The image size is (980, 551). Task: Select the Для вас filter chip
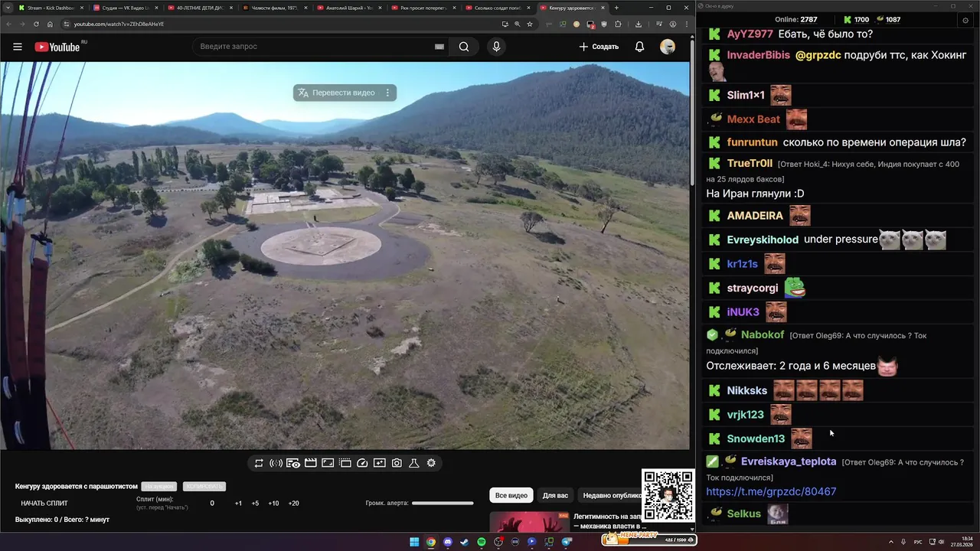click(x=555, y=495)
